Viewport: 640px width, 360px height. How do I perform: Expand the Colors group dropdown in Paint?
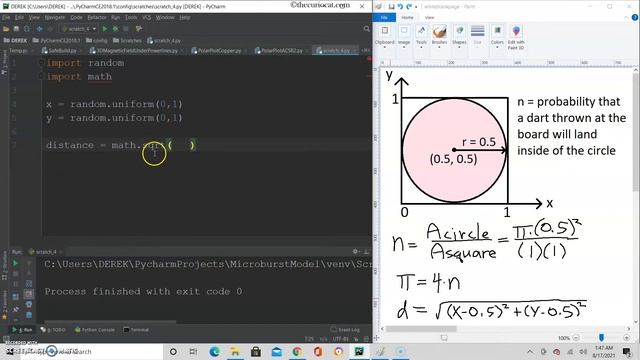pyautogui.click(x=497, y=47)
